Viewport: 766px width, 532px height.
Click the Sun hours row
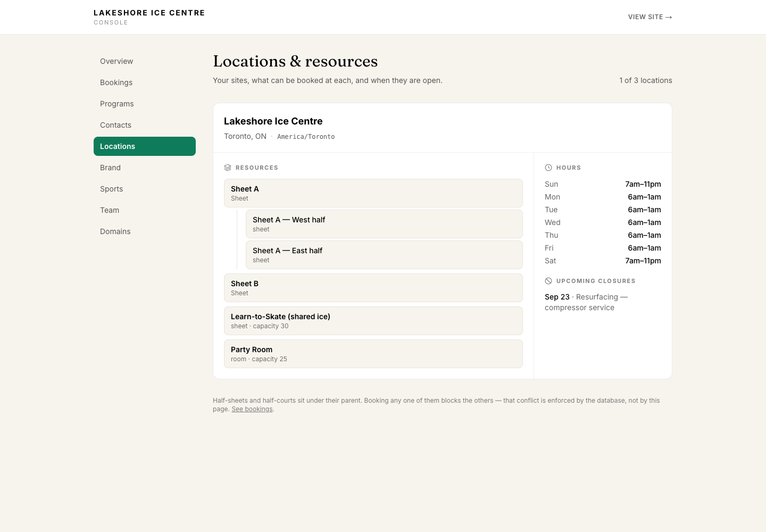(x=603, y=184)
